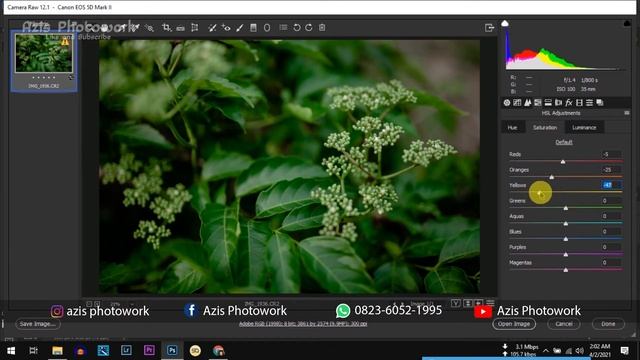
Task: Open File Explorer from the taskbar
Action: (x=57, y=351)
